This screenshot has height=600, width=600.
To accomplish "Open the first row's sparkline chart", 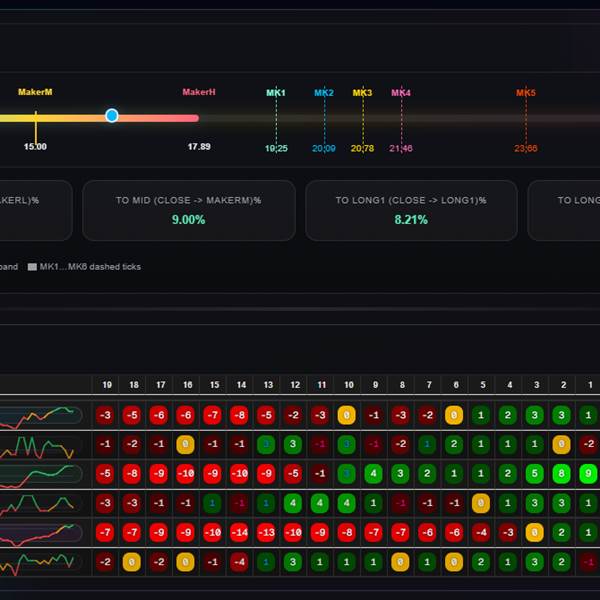I will 42,414.
